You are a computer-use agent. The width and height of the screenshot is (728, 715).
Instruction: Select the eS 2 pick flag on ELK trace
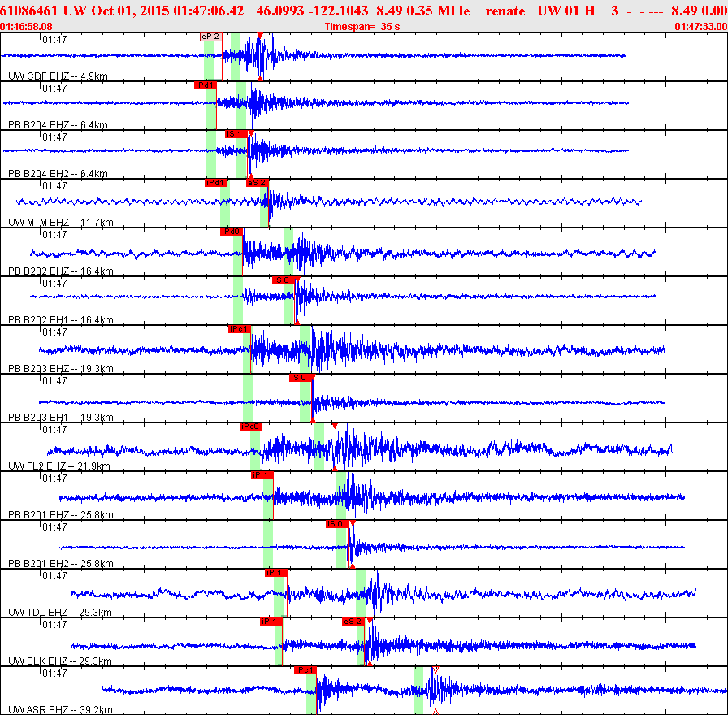(353, 622)
